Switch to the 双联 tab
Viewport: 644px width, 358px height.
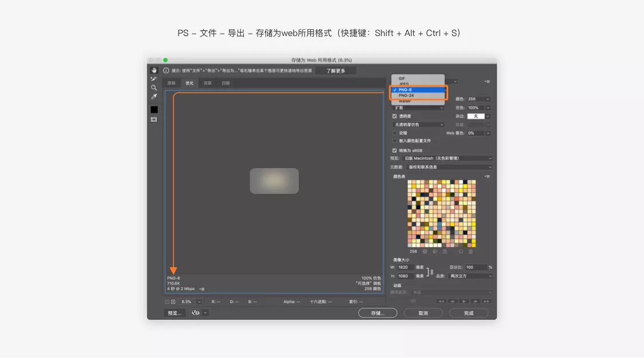pos(208,83)
